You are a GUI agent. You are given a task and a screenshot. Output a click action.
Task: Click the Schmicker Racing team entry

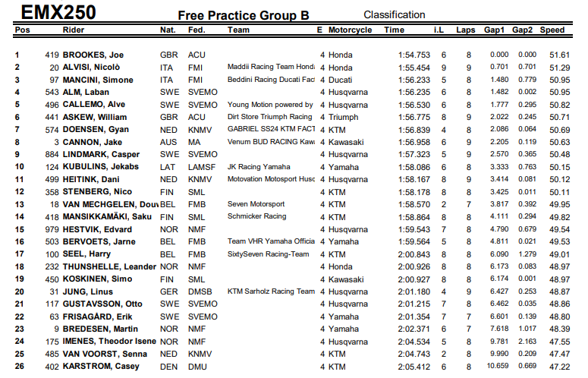[x=257, y=216]
